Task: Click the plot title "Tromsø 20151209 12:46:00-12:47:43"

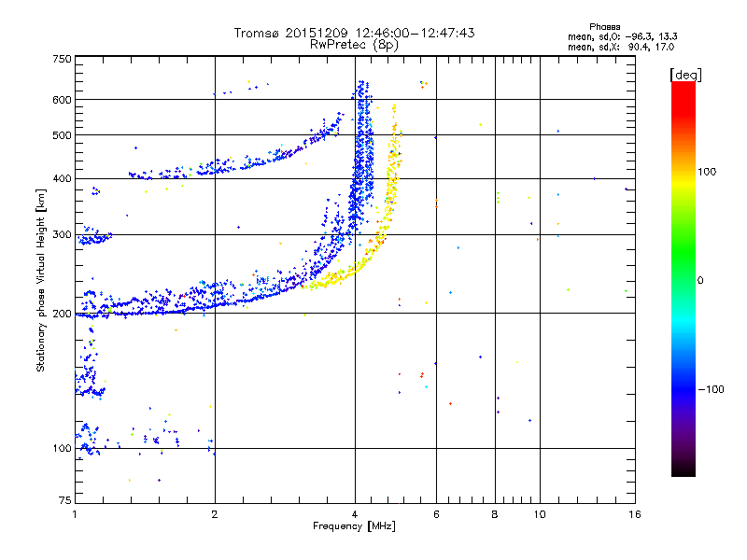Action: [x=355, y=33]
